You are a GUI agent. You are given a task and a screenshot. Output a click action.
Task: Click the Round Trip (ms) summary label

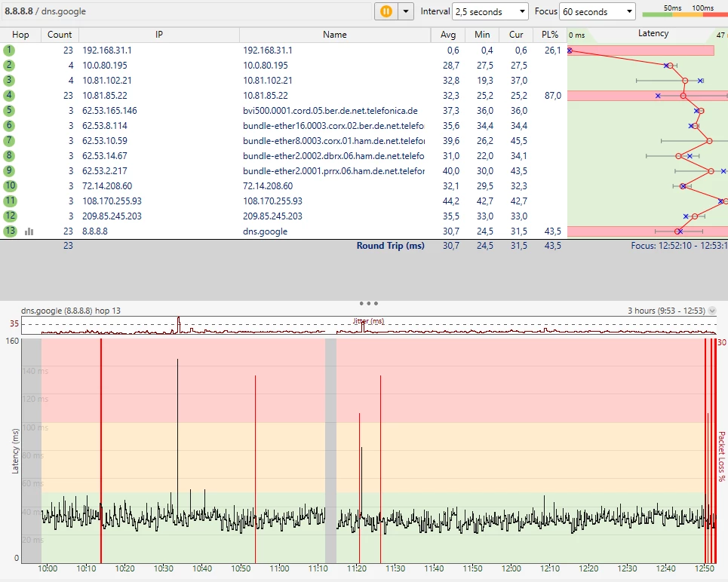[x=391, y=246]
